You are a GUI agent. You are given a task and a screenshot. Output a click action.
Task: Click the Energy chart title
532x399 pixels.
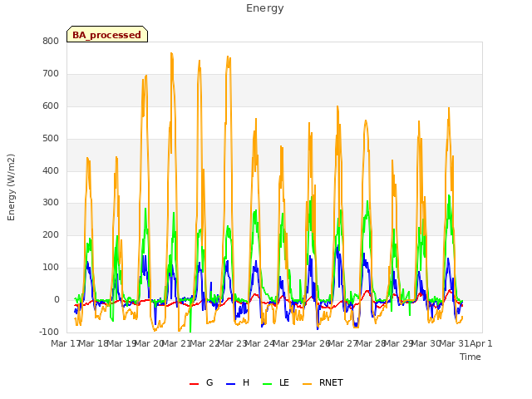point(265,8)
